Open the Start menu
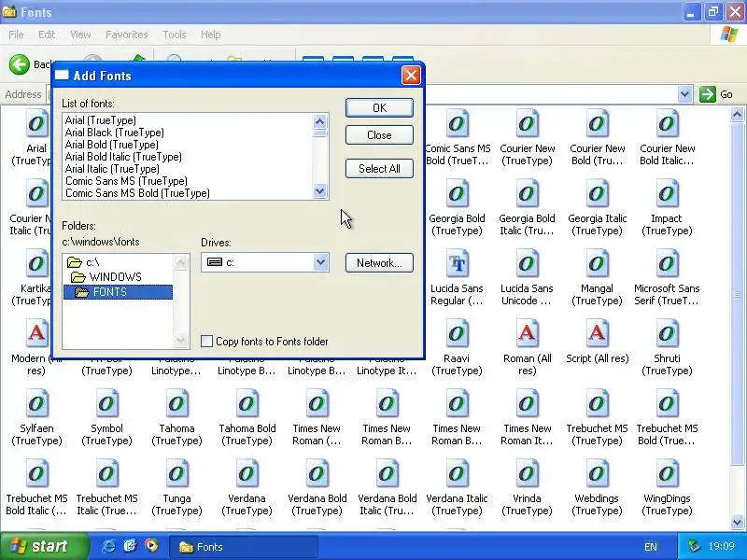The image size is (747, 560). click(44, 546)
